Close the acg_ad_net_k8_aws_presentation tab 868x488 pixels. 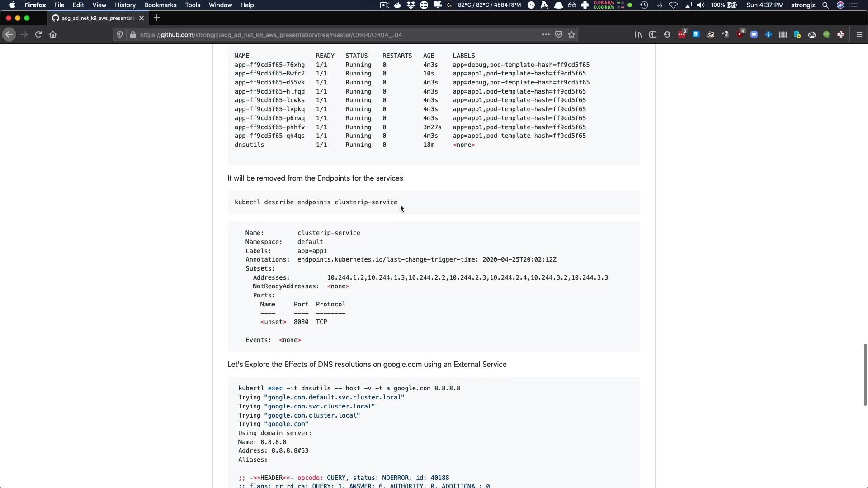point(142,18)
